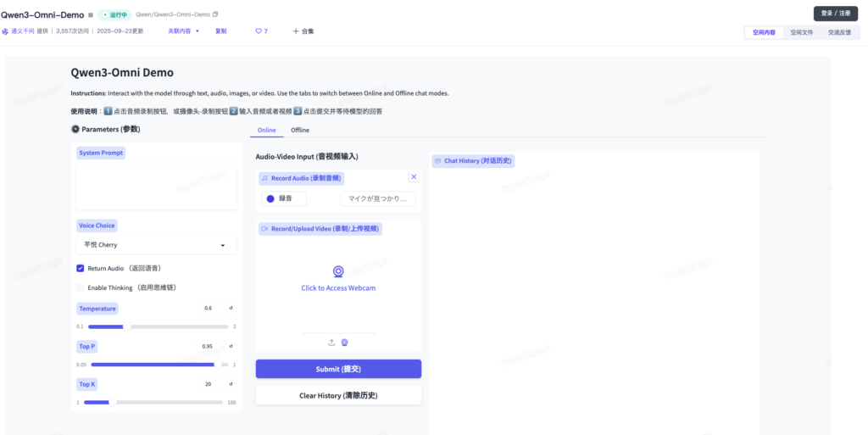Click the Clear History (清除历史) button

tap(338, 396)
